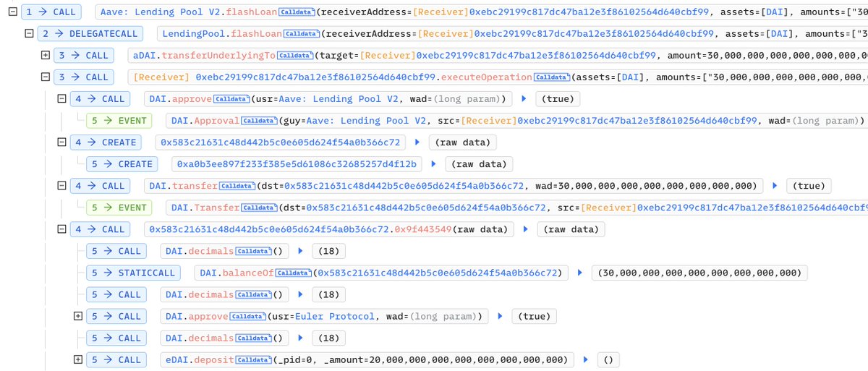Open Calldata badge of DAI.transfer call
The width and height of the screenshot is (868, 371).
pyautogui.click(x=237, y=186)
